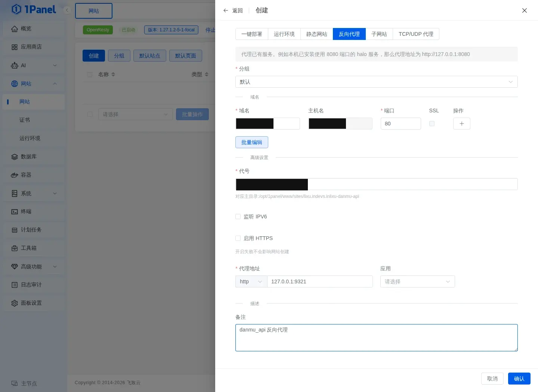The image size is (538, 392).
Task: Open 终端 terminal icon
Action: [15, 212]
